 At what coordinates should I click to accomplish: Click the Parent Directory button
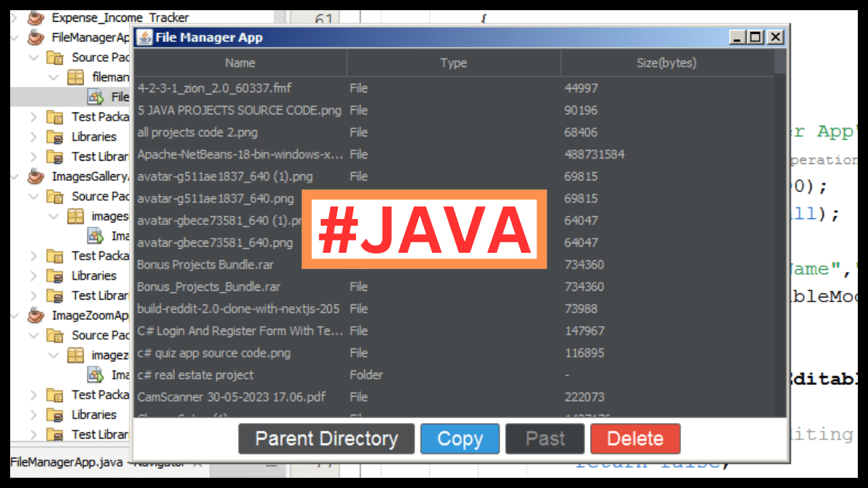(326, 439)
